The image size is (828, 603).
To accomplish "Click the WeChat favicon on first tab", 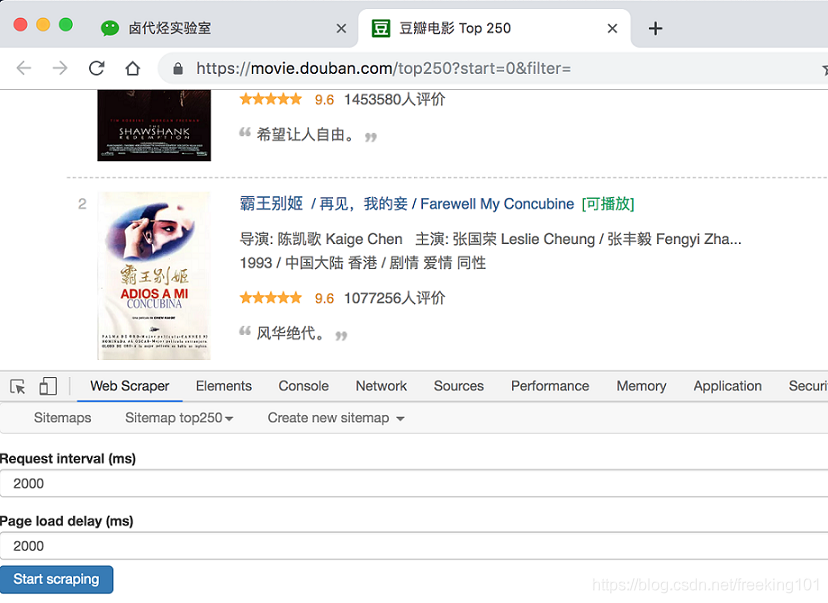I will click(x=110, y=28).
